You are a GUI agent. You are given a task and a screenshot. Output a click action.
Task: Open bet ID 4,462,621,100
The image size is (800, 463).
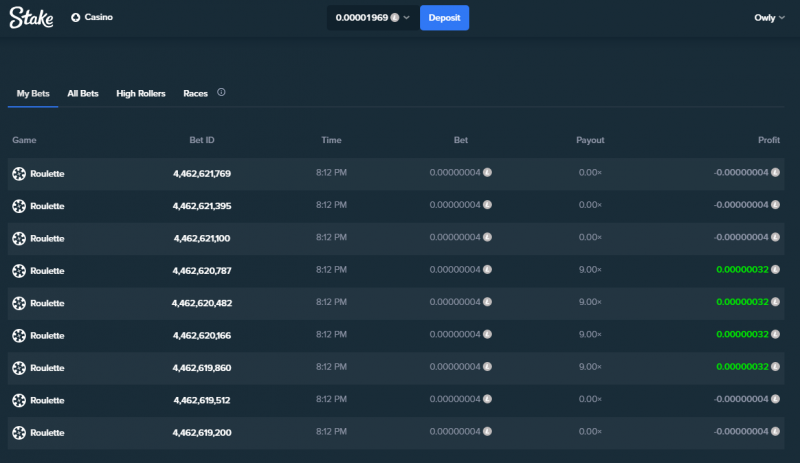(x=202, y=238)
